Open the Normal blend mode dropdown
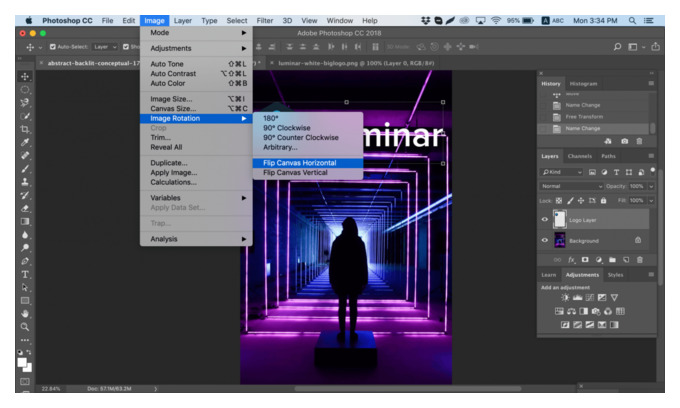This screenshot has width=680, height=408. pyautogui.click(x=571, y=186)
